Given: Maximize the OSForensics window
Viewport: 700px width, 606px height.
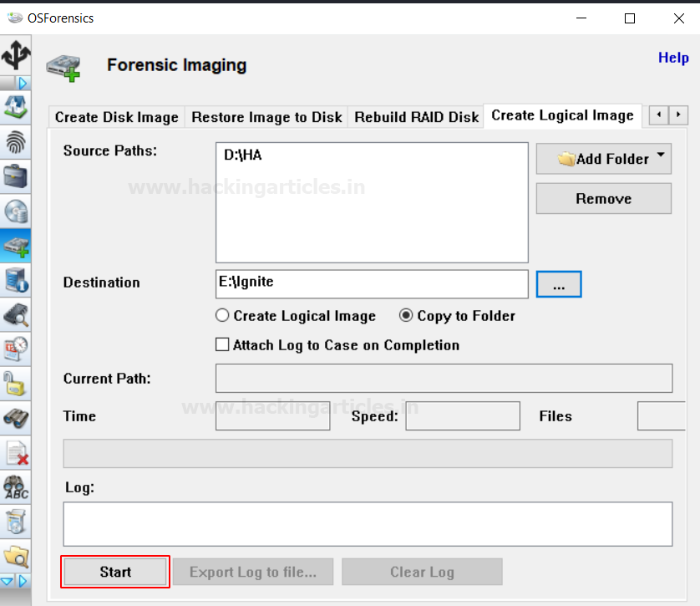Looking at the screenshot, I should pyautogui.click(x=630, y=18).
